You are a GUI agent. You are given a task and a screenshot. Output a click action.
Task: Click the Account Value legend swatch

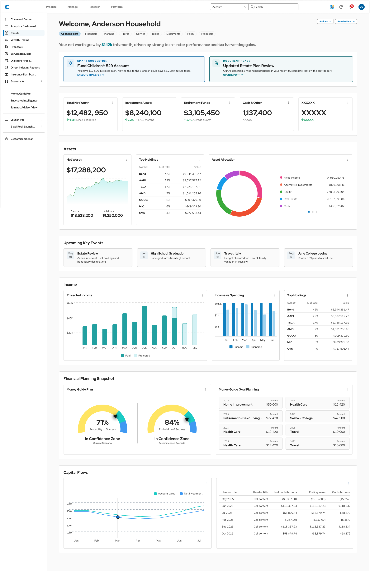(x=155, y=494)
